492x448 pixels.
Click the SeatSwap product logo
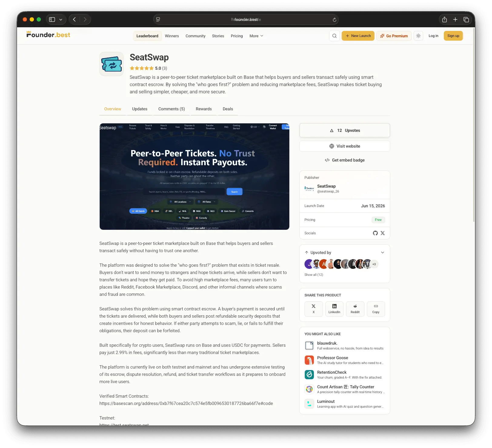pyautogui.click(x=111, y=64)
